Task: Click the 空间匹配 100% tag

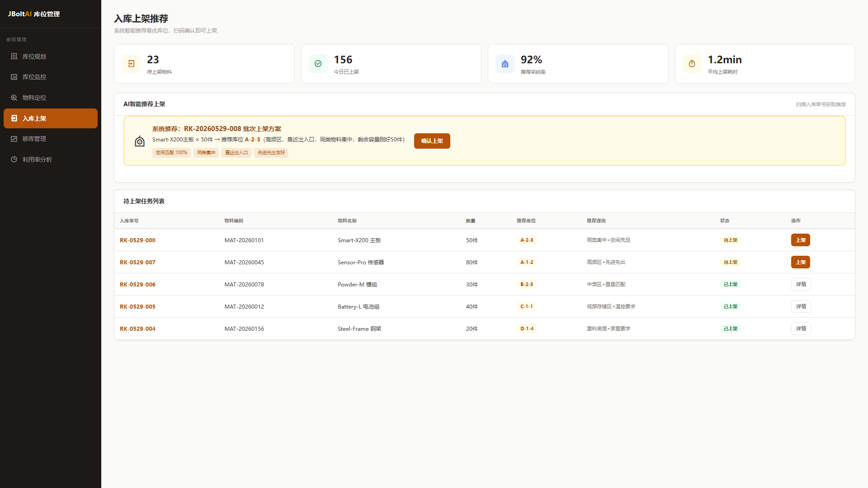Action: pos(171,153)
